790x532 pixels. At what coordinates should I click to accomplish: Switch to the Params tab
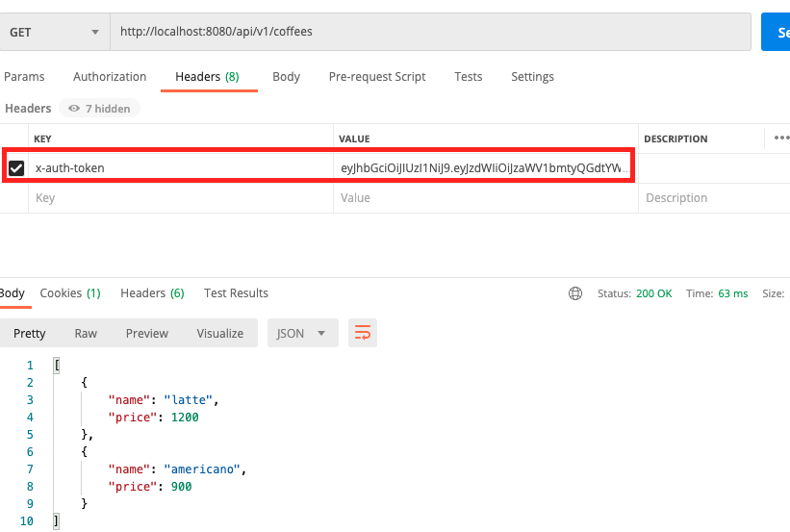pyautogui.click(x=24, y=77)
